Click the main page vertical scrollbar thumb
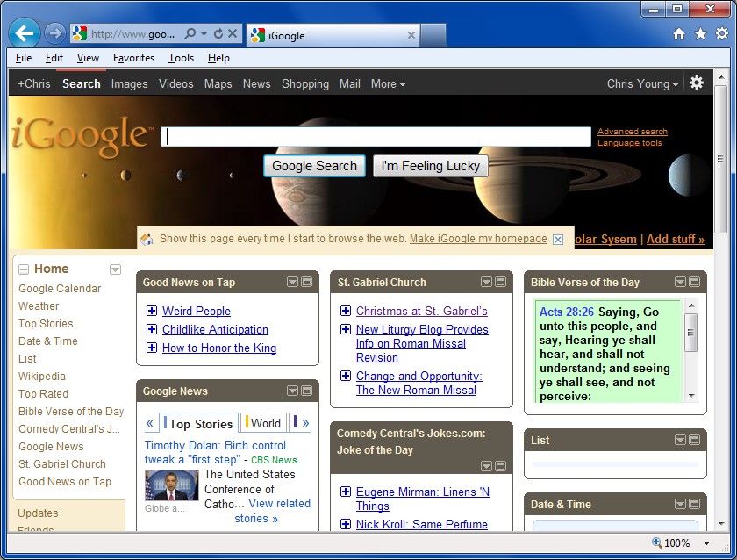 pos(720,159)
